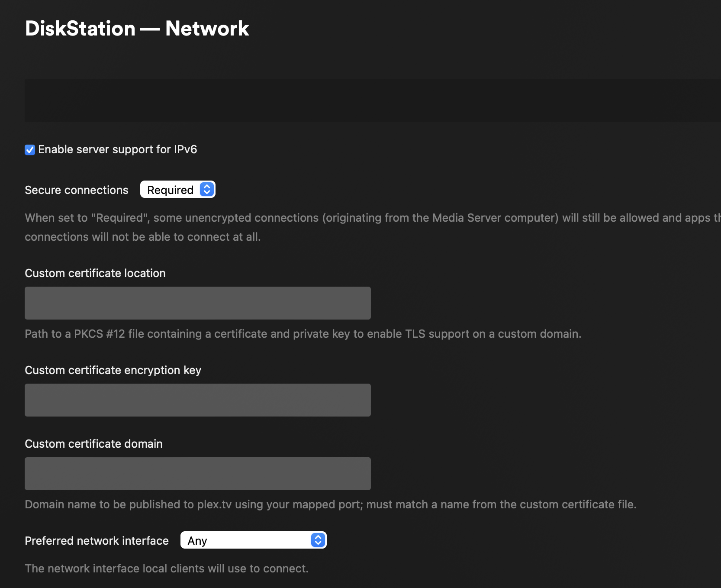This screenshot has width=721, height=588.
Task: Click the "DiskStation — Network" page heading
Action: (137, 29)
